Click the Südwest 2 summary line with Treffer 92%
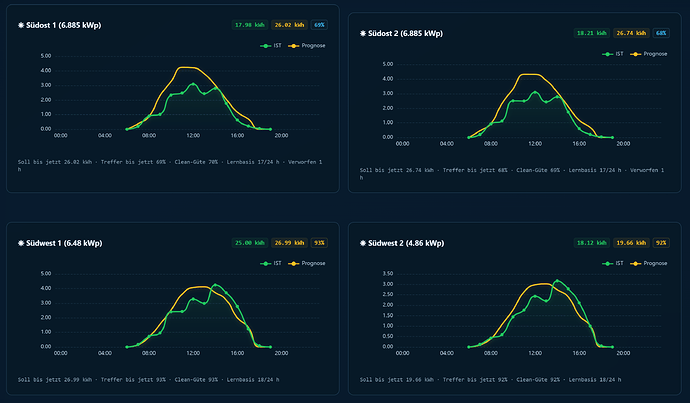 tap(490, 380)
